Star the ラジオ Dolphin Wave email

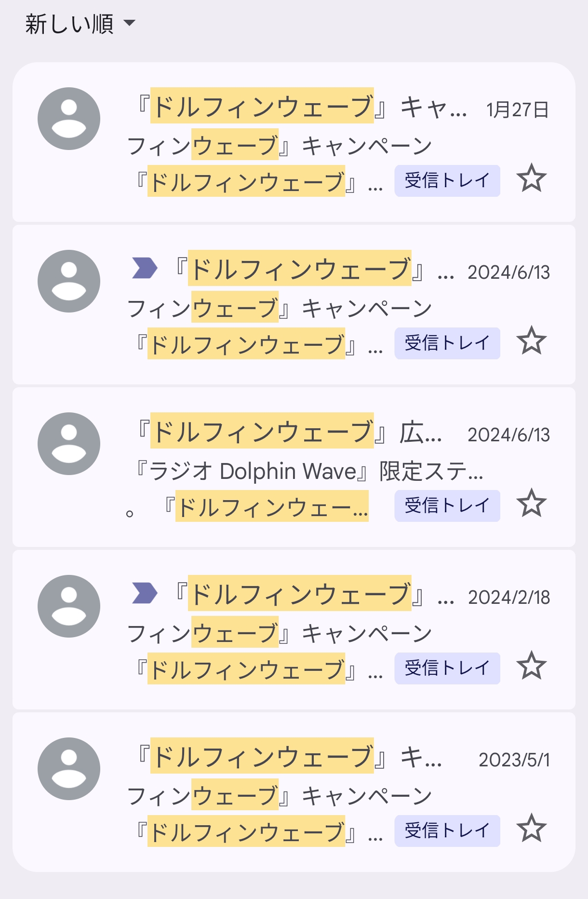tap(531, 504)
